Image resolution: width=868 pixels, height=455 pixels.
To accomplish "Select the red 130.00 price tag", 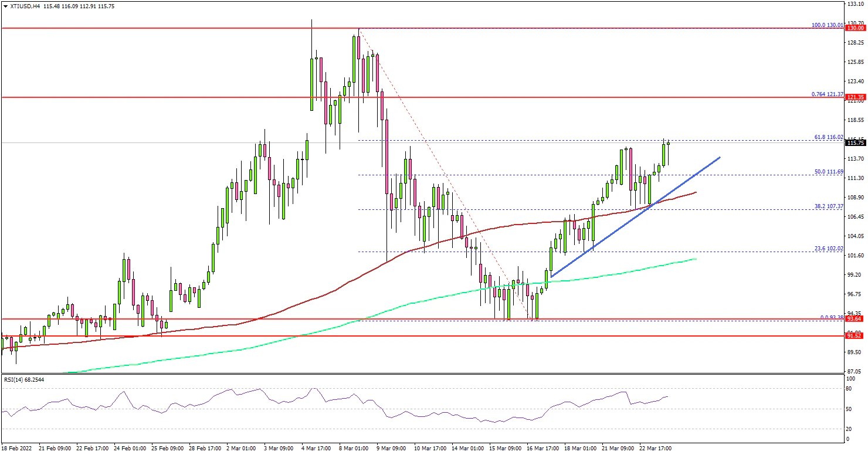I will coord(855,28).
